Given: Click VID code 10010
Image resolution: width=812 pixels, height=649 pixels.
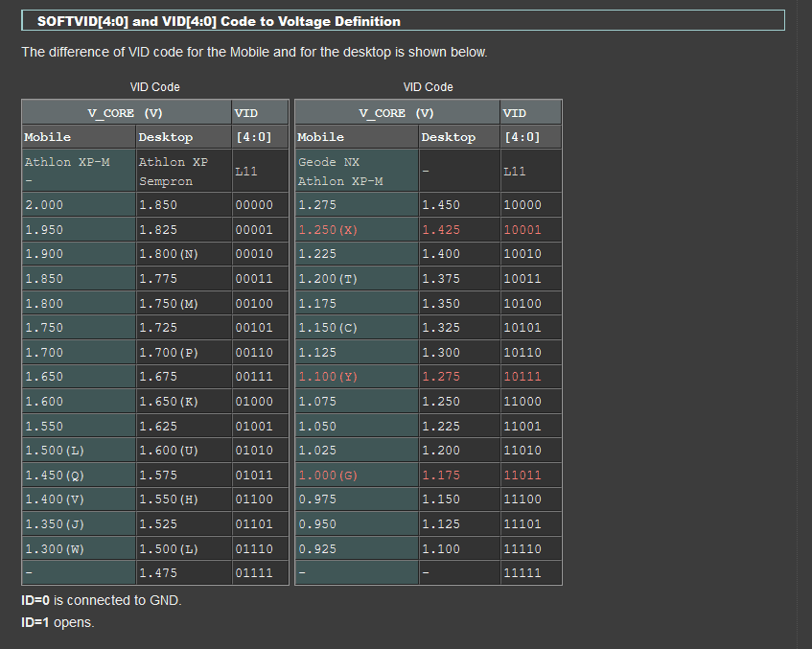Looking at the screenshot, I should pos(522,254).
